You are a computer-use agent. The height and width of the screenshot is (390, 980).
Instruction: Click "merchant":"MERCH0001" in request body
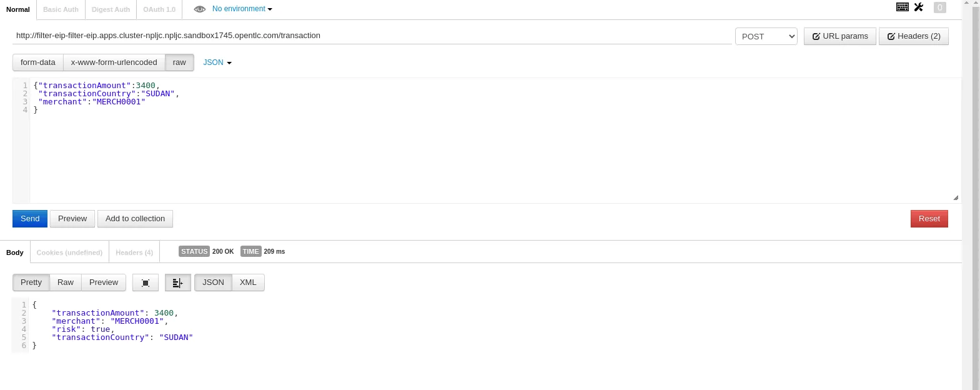click(92, 102)
